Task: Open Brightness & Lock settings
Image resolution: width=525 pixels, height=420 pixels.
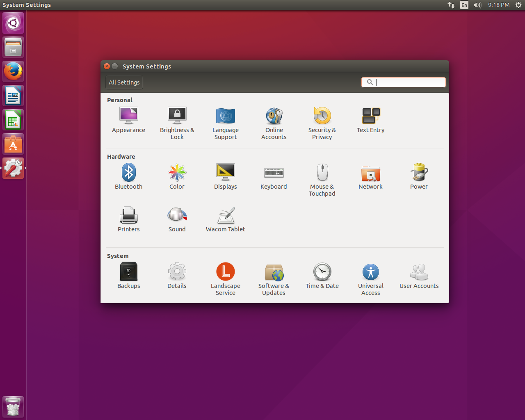Action: (x=177, y=123)
